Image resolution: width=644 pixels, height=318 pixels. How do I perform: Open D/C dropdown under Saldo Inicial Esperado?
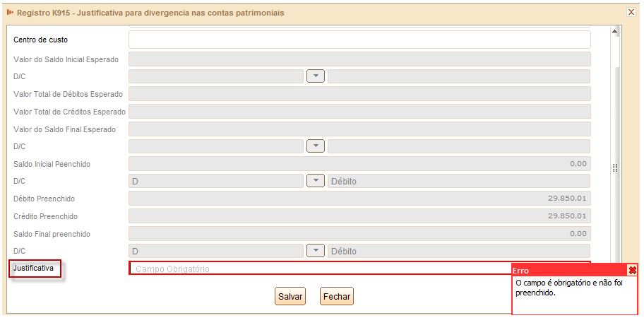(316, 76)
